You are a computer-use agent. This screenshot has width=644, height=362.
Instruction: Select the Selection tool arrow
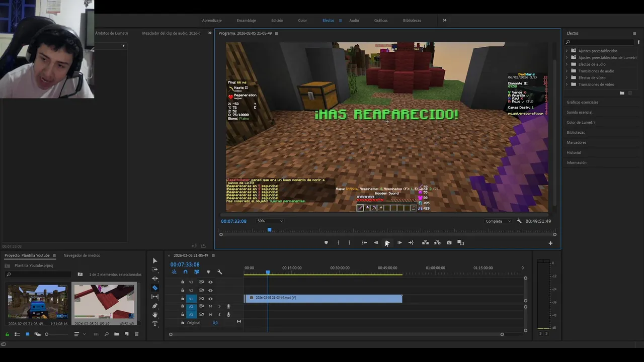click(x=154, y=260)
